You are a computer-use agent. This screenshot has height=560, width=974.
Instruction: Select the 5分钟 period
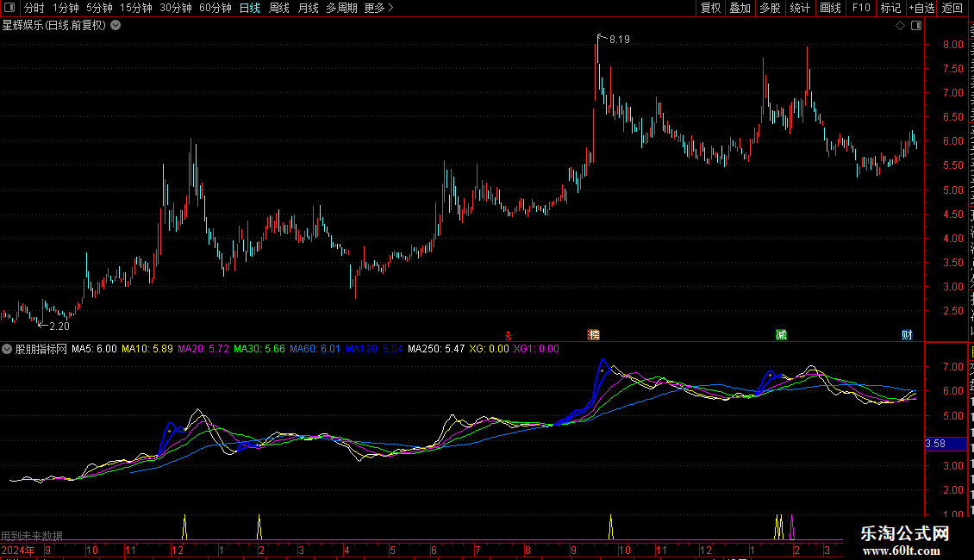point(99,8)
